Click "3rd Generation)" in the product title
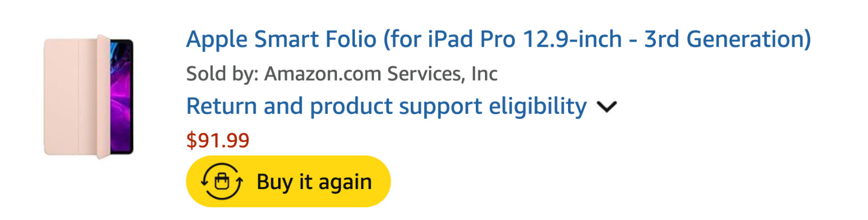This screenshot has width=868, height=220. [727, 40]
